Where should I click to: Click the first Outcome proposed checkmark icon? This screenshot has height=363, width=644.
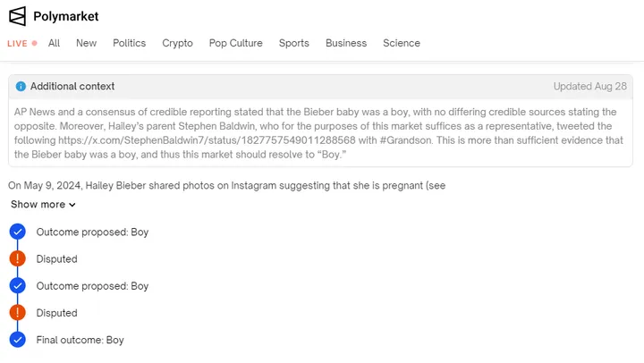17,232
